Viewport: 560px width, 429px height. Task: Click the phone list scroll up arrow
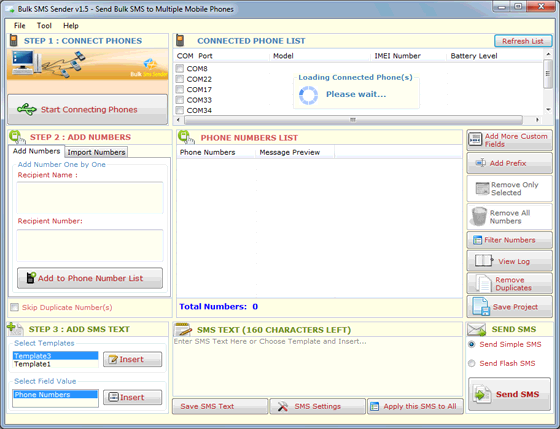(x=548, y=54)
